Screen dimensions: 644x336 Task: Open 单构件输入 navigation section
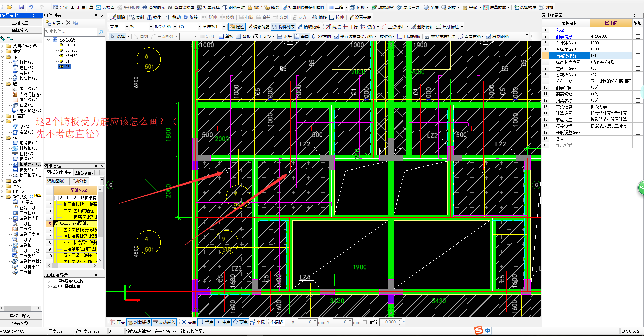(x=20, y=316)
